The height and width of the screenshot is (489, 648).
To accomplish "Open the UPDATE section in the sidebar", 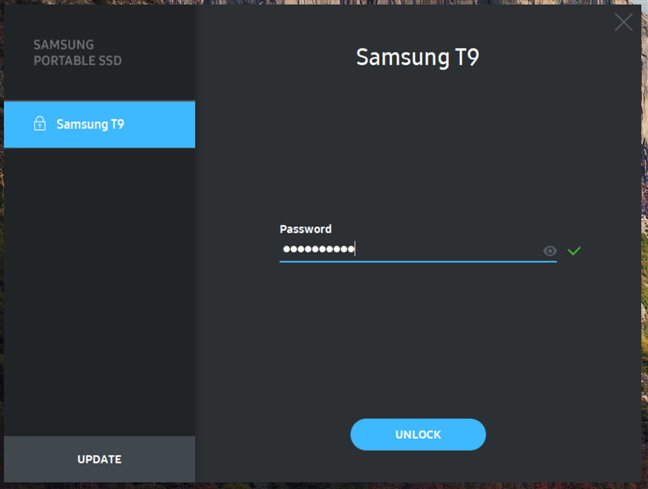I will 100,459.
